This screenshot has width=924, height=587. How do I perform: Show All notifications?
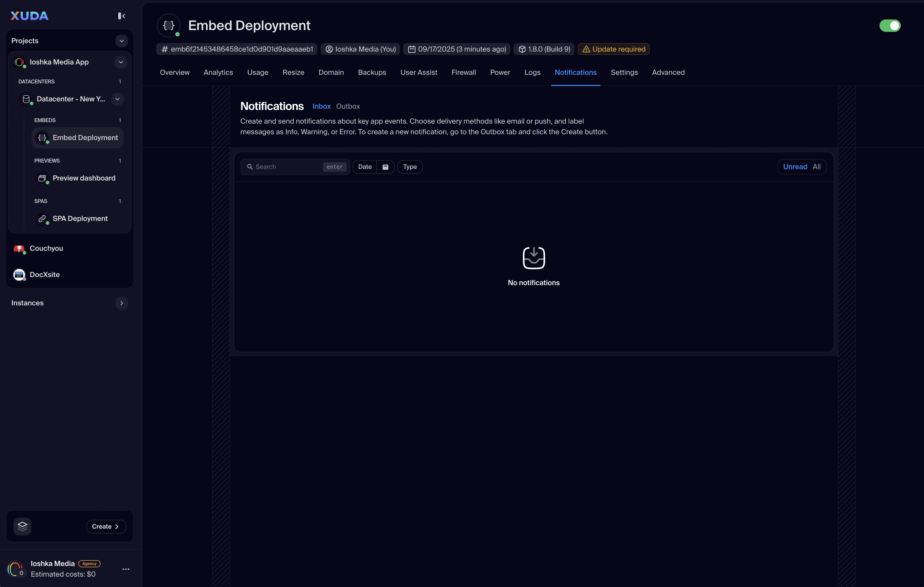click(816, 167)
